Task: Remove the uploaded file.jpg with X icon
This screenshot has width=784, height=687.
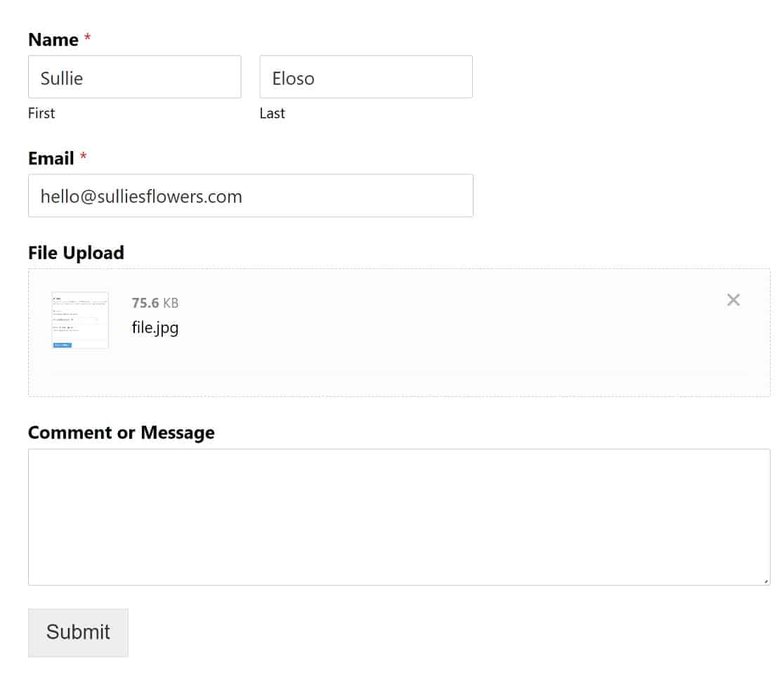Action: [x=733, y=300]
